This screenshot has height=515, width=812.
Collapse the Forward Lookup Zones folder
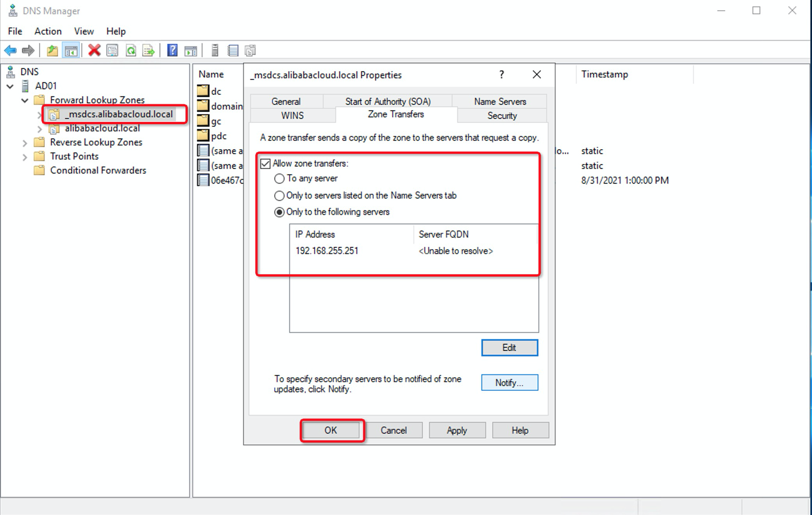(25, 100)
